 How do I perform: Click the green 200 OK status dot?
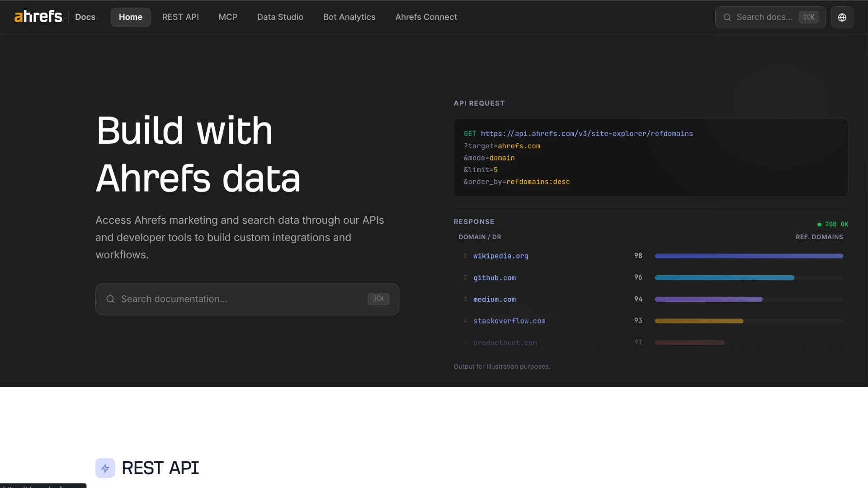click(819, 225)
